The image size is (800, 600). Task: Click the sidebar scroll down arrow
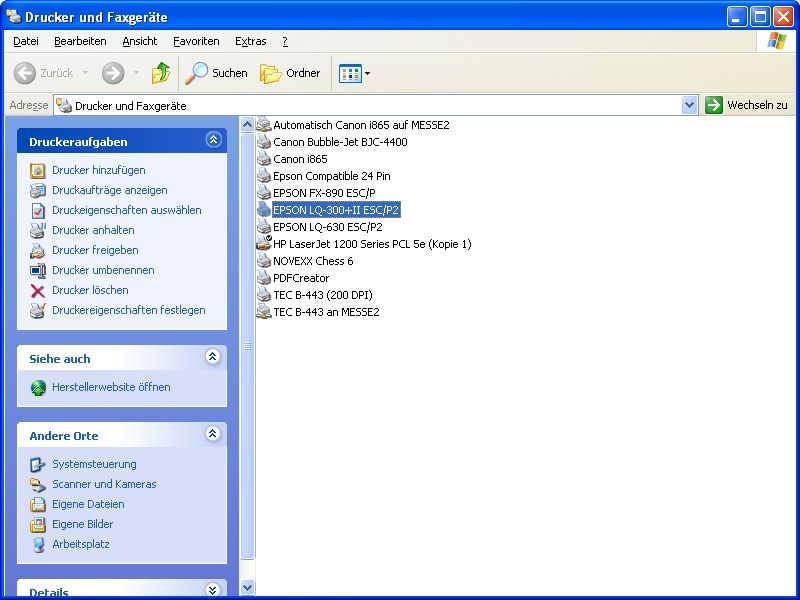[x=247, y=587]
